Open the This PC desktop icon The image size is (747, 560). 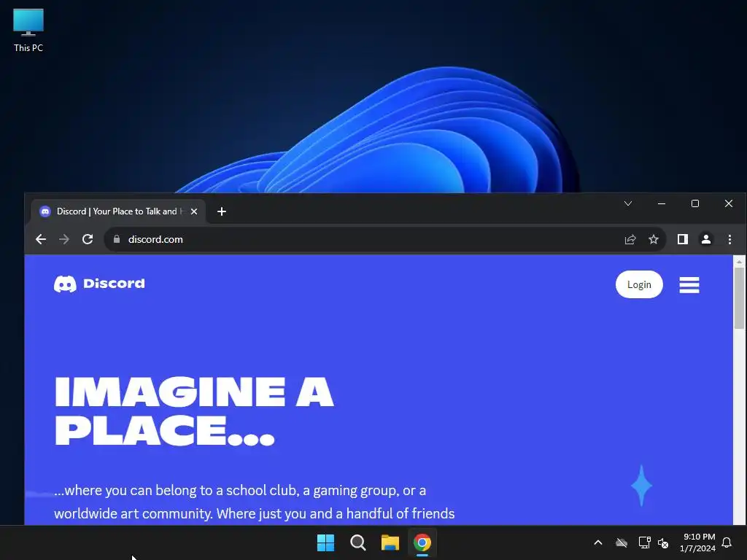pyautogui.click(x=28, y=31)
